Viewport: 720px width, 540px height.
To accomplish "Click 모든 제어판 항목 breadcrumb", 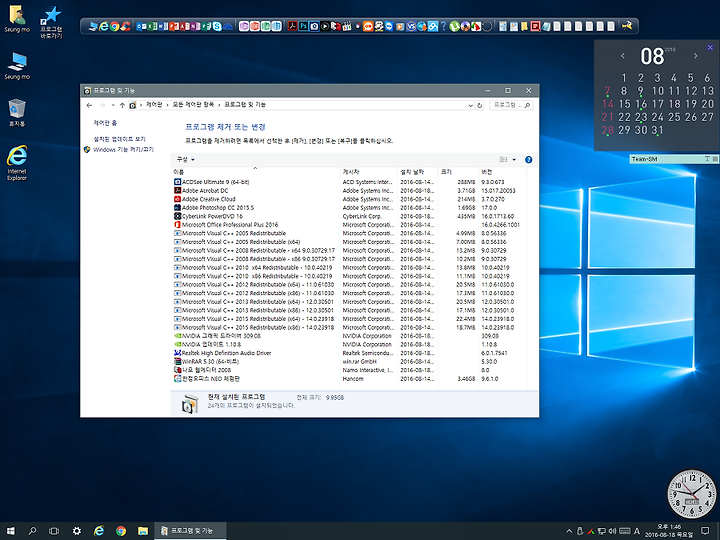I will coord(193,105).
